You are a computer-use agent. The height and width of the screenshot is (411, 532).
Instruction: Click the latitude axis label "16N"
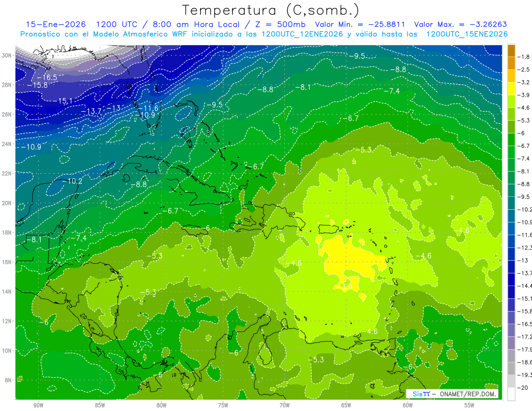(x=7, y=262)
